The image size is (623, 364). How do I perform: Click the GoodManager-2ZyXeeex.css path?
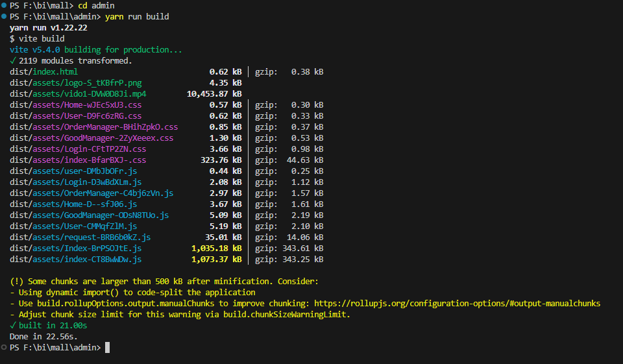click(92, 138)
